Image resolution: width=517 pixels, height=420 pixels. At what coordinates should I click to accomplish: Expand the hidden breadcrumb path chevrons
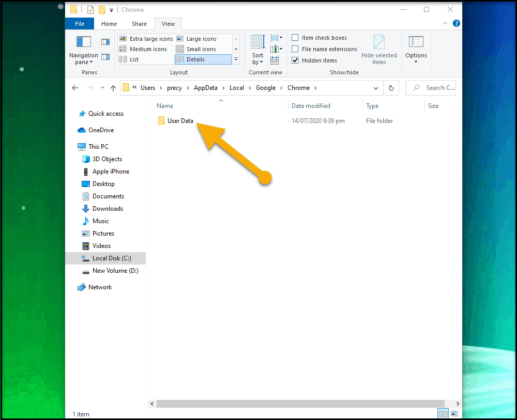point(134,87)
